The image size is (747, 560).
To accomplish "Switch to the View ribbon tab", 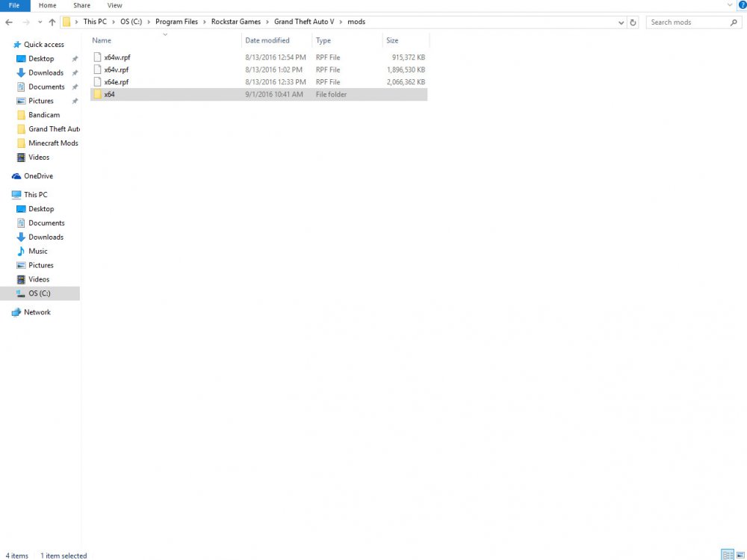I will pos(115,6).
